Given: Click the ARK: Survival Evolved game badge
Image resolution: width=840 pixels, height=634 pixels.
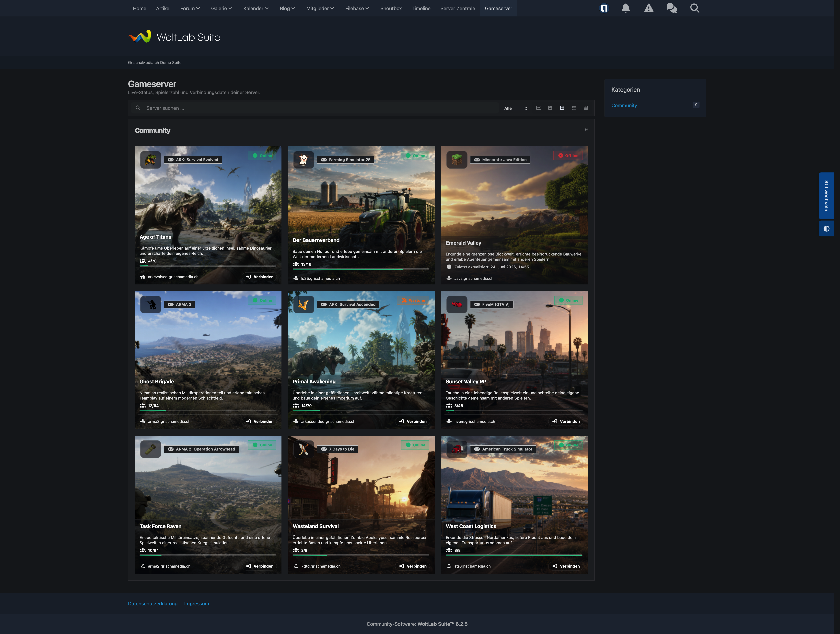Looking at the screenshot, I should pyautogui.click(x=193, y=160).
